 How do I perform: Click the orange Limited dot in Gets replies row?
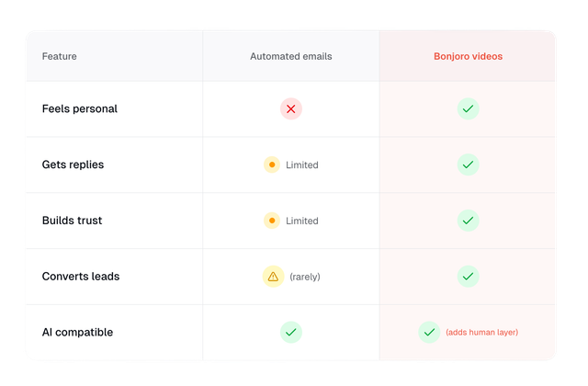[x=272, y=165]
